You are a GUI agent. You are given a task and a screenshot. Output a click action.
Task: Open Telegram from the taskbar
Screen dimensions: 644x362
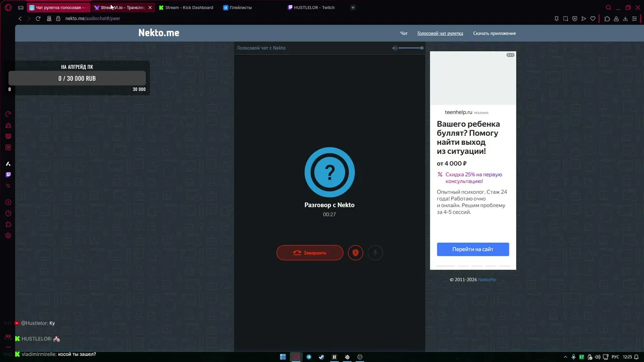point(309,357)
